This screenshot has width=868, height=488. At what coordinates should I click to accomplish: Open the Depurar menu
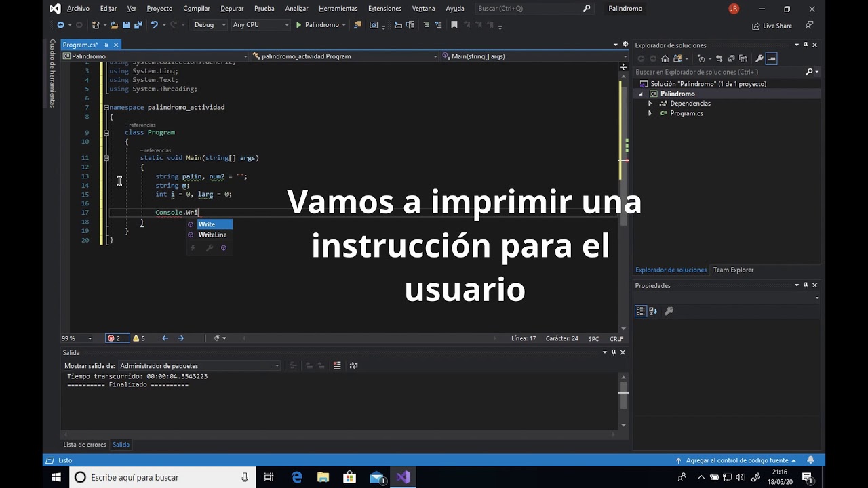(x=232, y=9)
